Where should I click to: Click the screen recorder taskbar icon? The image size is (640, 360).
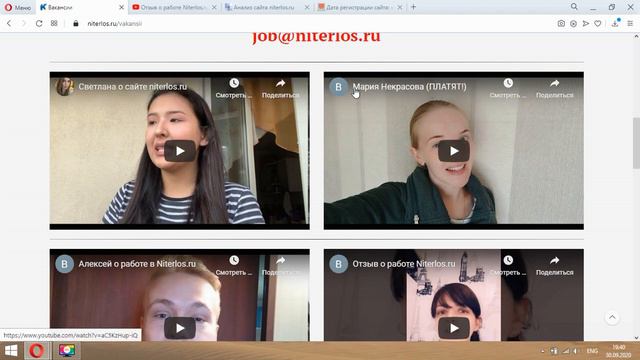coord(67,351)
